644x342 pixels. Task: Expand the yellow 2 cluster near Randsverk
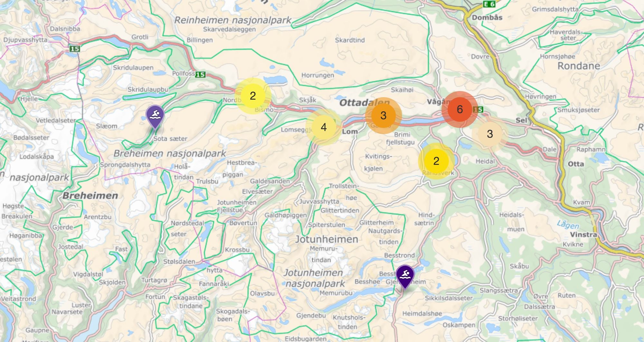(436, 161)
